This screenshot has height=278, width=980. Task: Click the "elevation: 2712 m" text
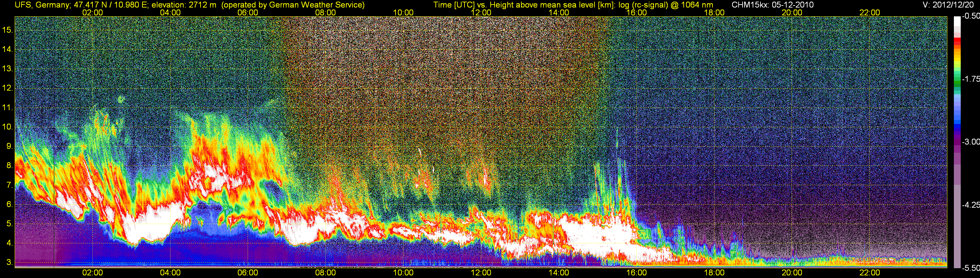[184, 5]
